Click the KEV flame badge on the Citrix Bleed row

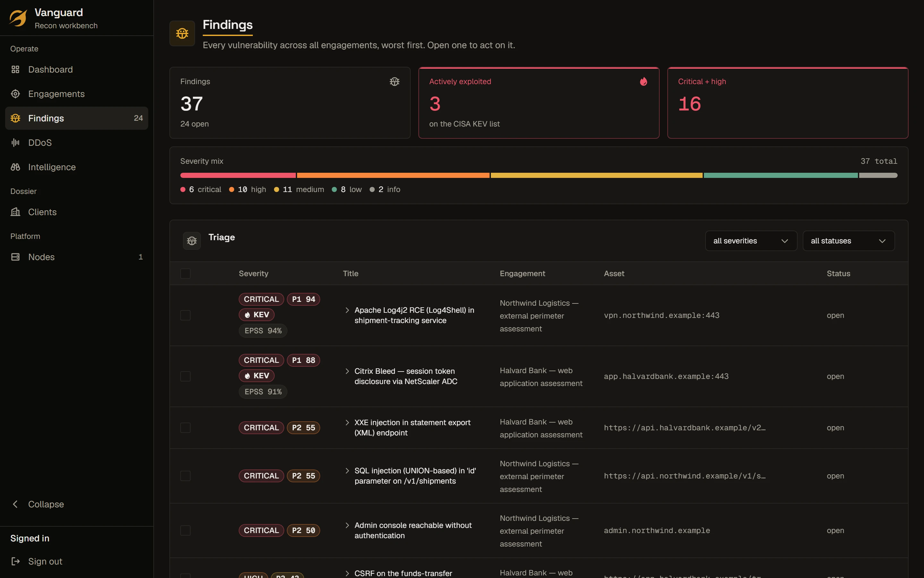click(x=257, y=375)
